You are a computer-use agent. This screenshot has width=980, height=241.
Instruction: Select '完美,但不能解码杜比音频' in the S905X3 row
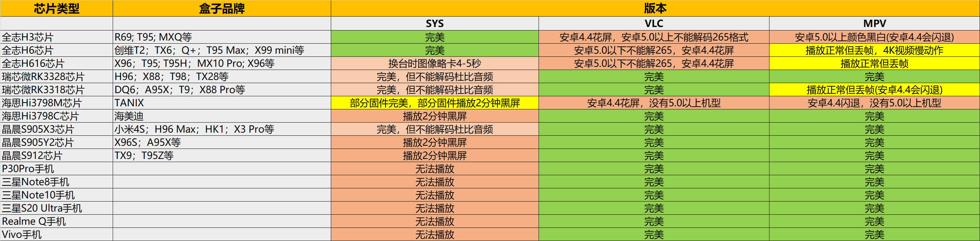tap(435, 129)
